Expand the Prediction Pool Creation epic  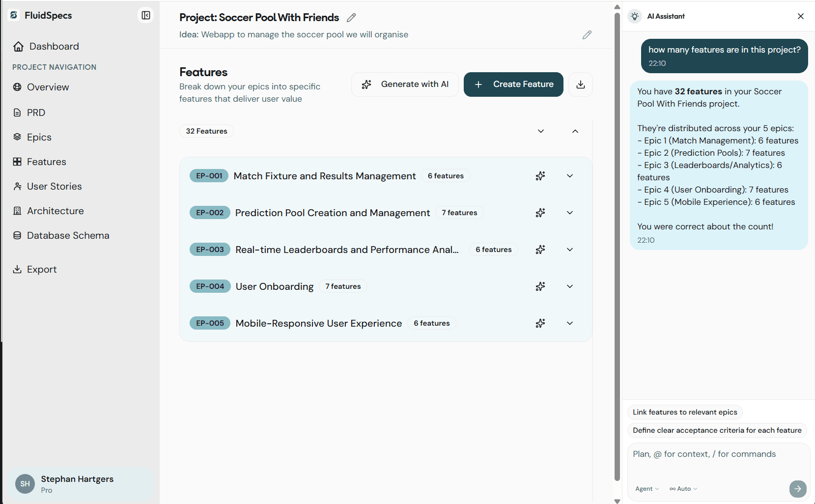pyautogui.click(x=569, y=213)
